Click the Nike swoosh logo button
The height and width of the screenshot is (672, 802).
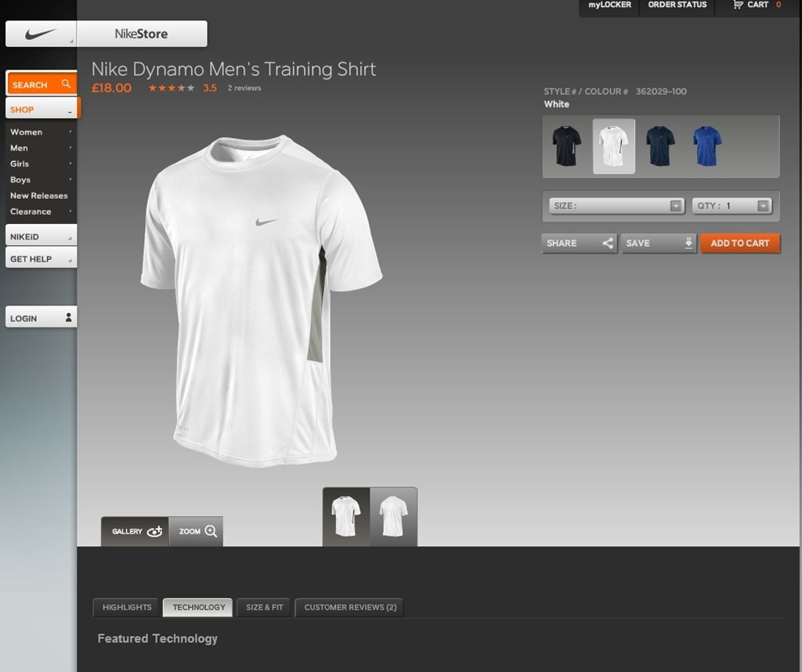coord(41,34)
